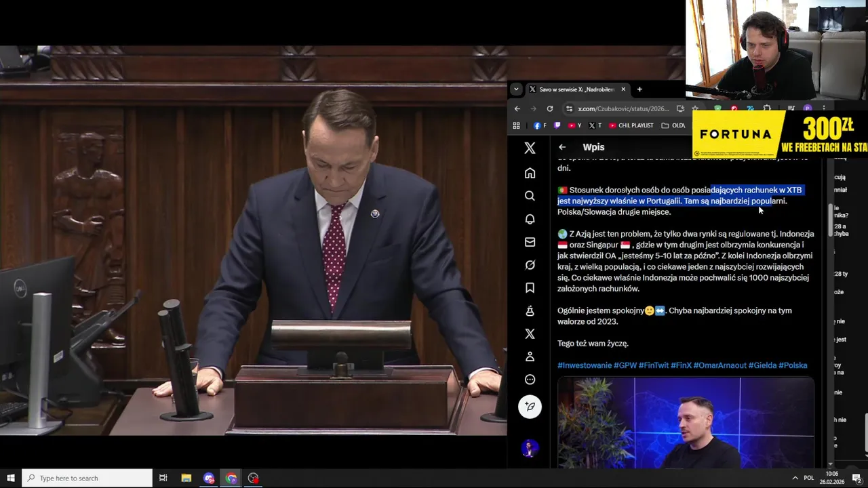Open Messages envelope in the X sidebar
The image size is (868, 488).
(530, 242)
